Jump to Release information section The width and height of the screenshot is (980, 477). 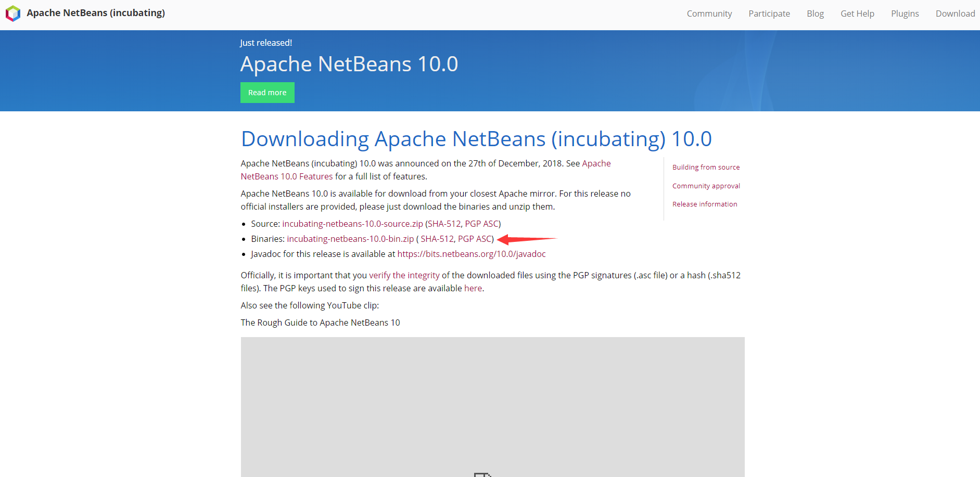click(705, 204)
